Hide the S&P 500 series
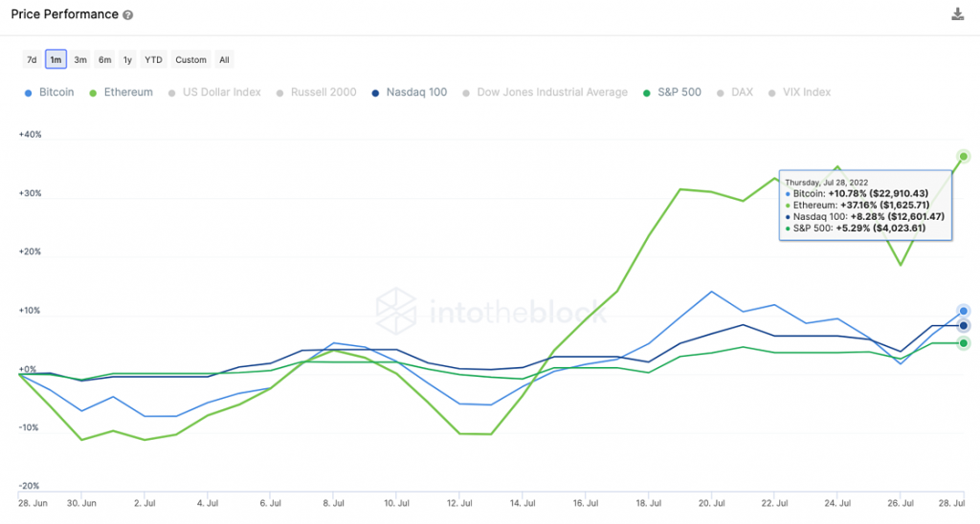 pos(672,93)
